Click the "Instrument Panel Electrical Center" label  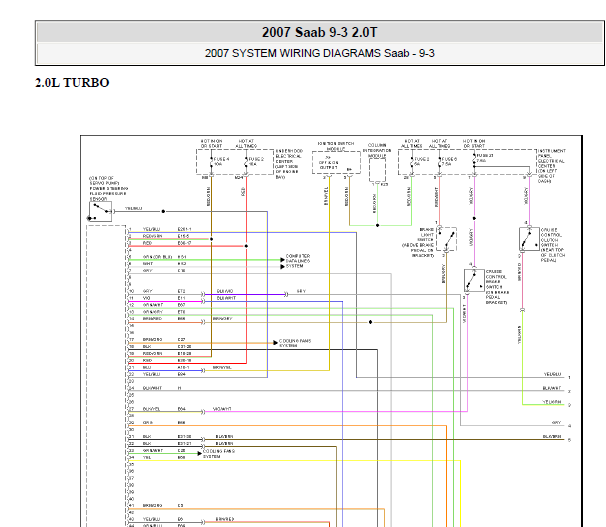tap(552, 166)
